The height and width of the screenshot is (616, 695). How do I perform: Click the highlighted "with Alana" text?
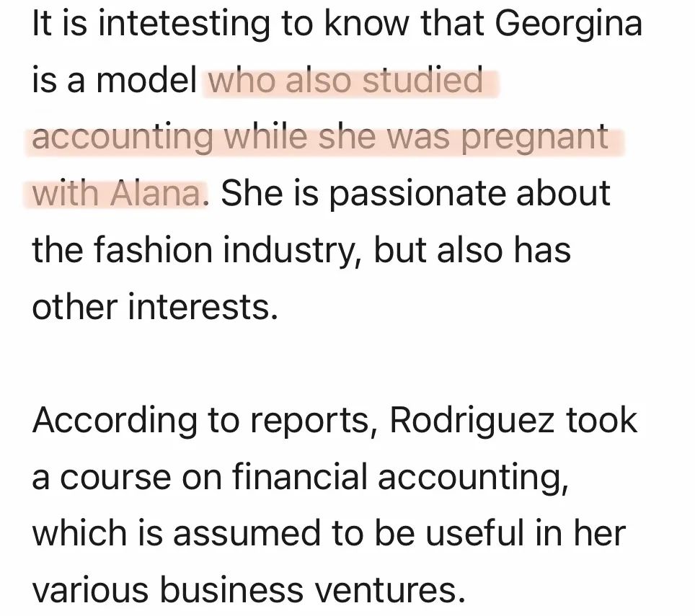coord(115,193)
